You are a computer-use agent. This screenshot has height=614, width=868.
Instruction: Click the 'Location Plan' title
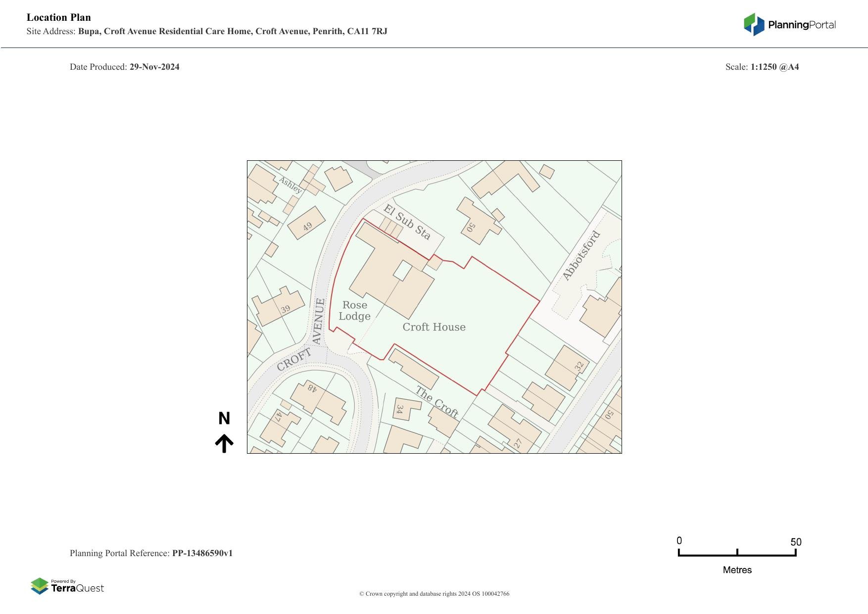pos(59,17)
